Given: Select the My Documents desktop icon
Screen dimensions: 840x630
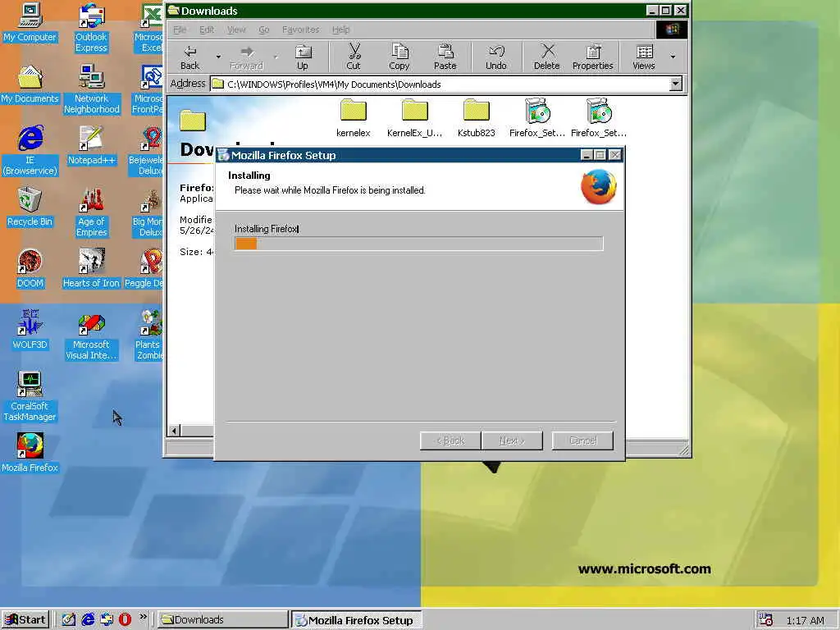Looking at the screenshot, I should 30,84.
